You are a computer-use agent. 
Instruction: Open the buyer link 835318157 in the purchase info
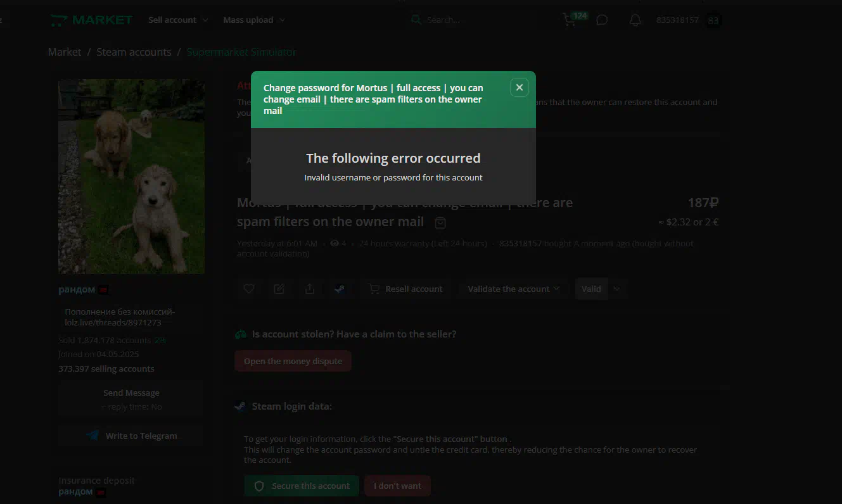pyautogui.click(x=520, y=243)
